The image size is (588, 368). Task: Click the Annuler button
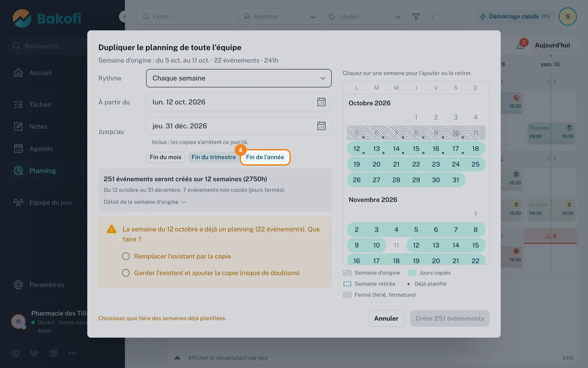point(386,318)
